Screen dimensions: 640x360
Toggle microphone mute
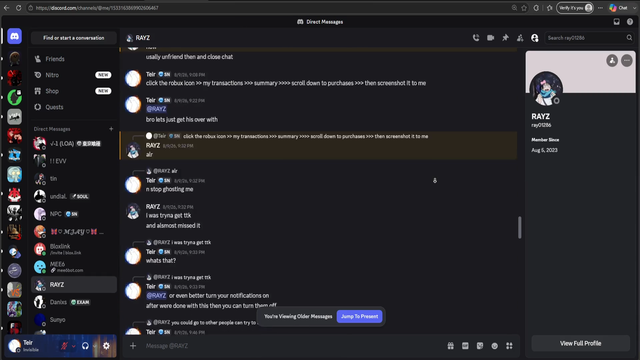coord(64,346)
